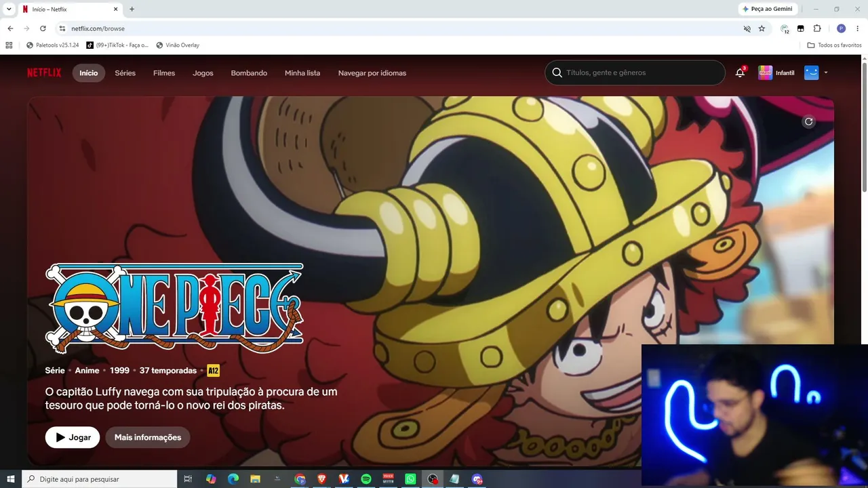Go to the Início tab
This screenshot has height=488, width=868.
click(x=89, y=73)
